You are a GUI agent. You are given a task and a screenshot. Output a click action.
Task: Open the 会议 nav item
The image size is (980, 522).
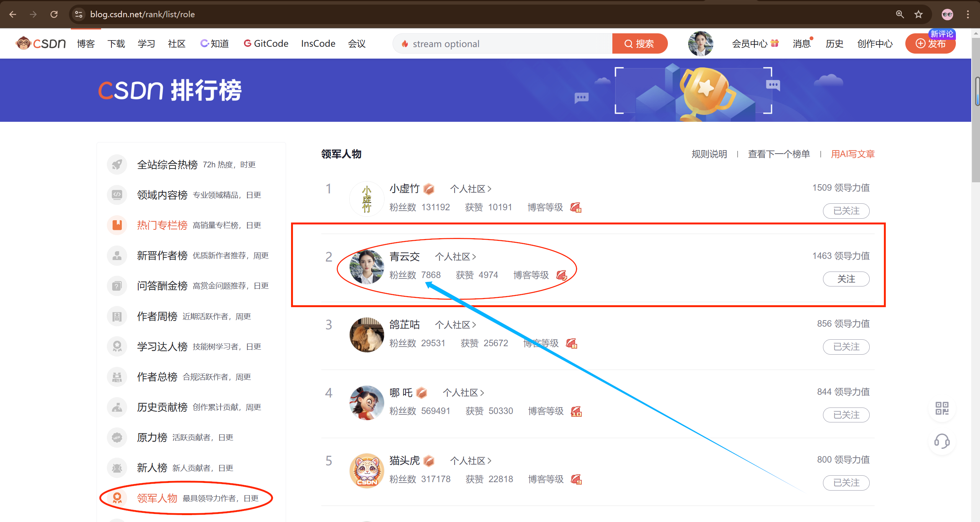point(357,44)
